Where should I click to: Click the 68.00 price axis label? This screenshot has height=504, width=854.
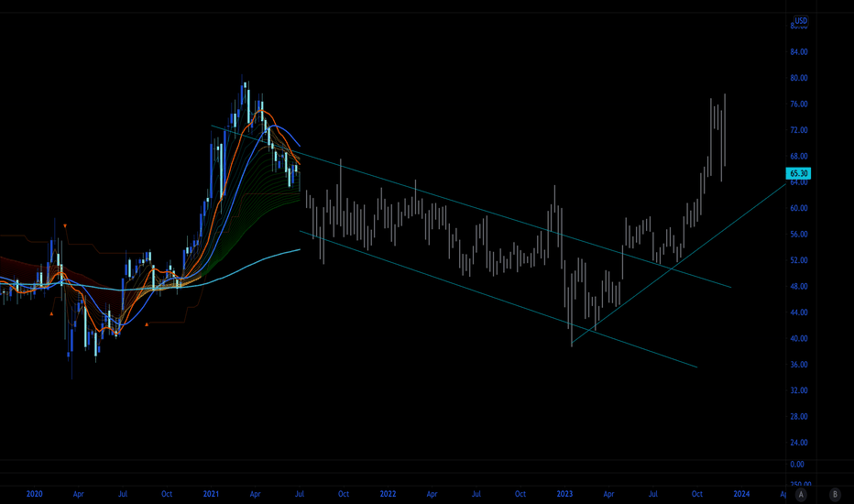799,157
